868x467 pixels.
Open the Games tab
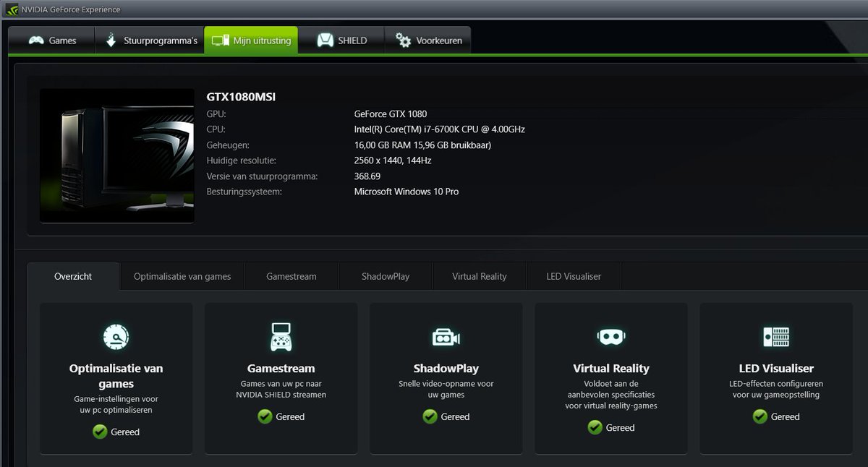[x=50, y=40]
